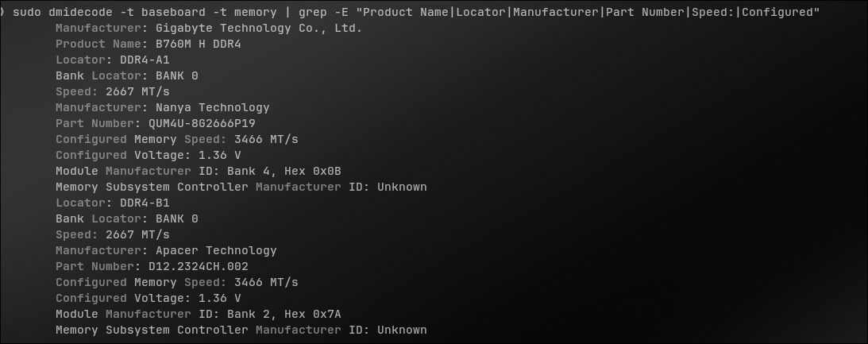
Task: Click the DDR4-A1 locator value
Action: (x=145, y=60)
